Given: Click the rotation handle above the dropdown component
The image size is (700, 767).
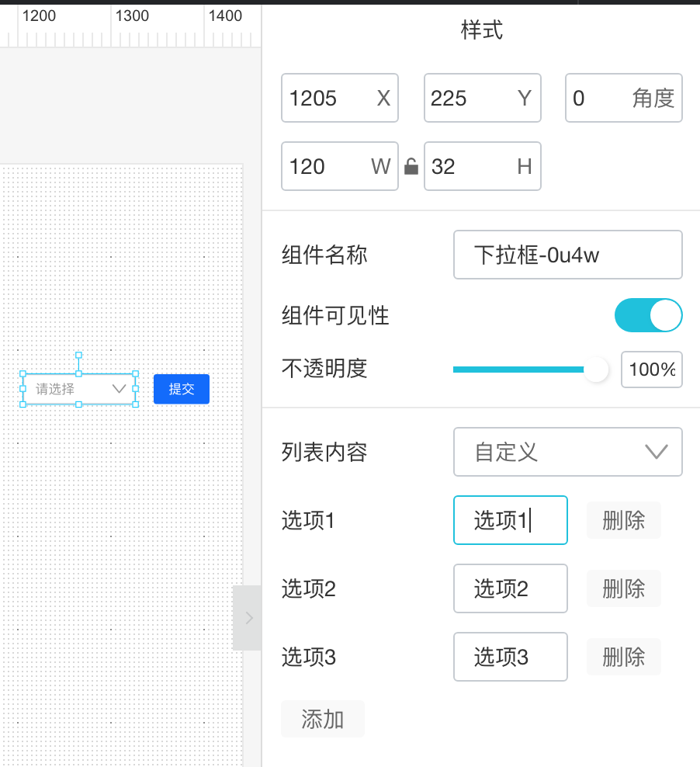Looking at the screenshot, I should (78, 355).
